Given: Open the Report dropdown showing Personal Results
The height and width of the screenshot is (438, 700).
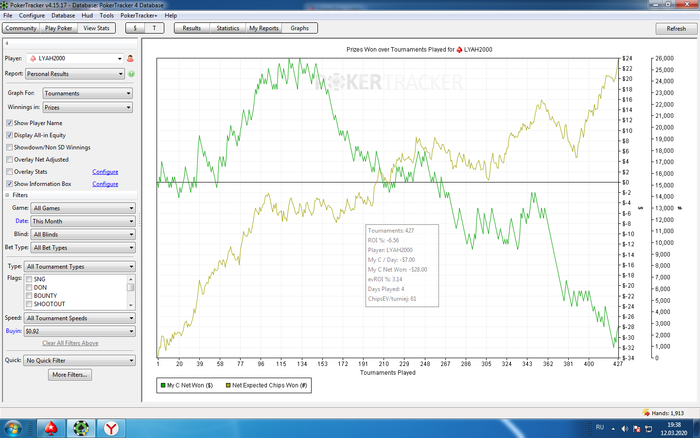Looking at the screenshot, I should [x=75, y=74].
